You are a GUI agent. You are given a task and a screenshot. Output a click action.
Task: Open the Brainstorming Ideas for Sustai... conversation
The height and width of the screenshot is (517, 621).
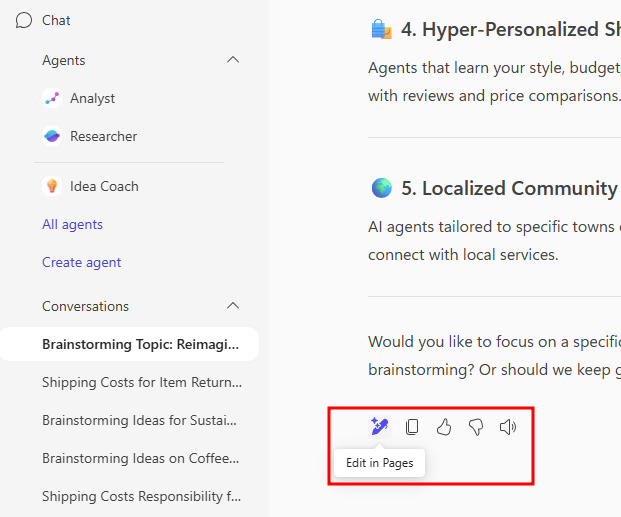click(141, 420)
